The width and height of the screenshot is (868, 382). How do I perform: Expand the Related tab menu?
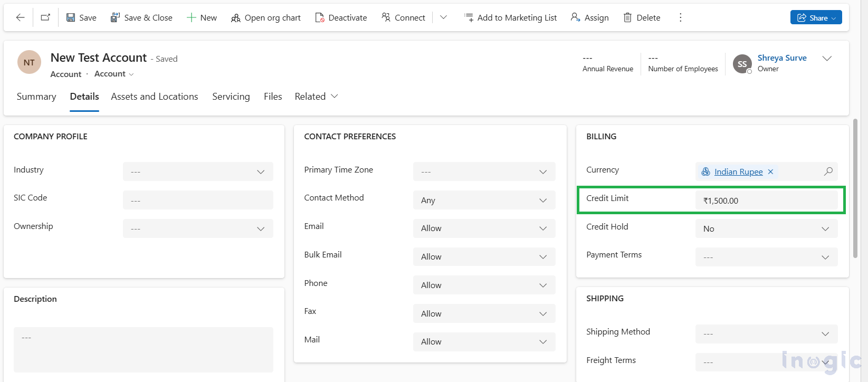[316, 97]
